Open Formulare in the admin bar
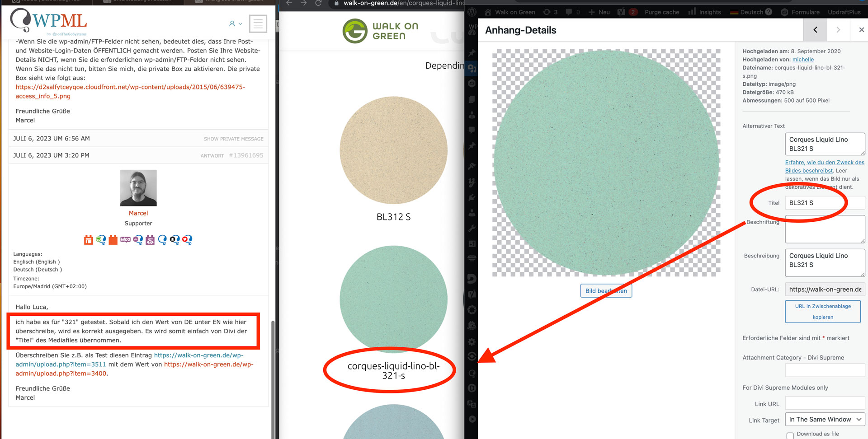 tap(800, 12)
